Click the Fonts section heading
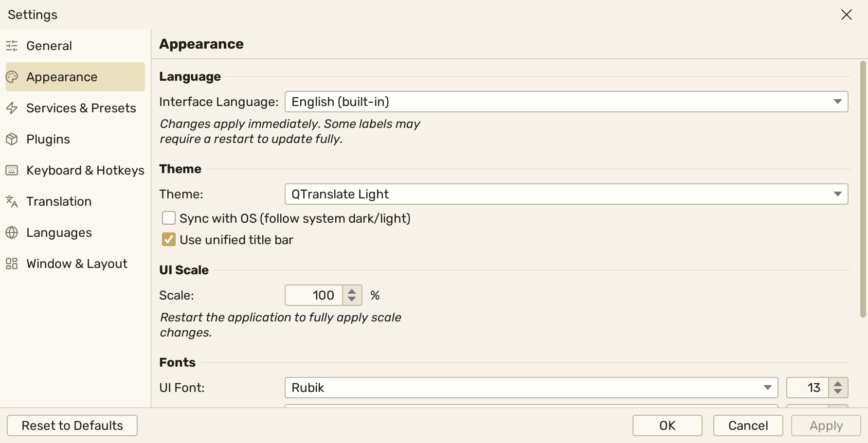 tap(177, 362)
